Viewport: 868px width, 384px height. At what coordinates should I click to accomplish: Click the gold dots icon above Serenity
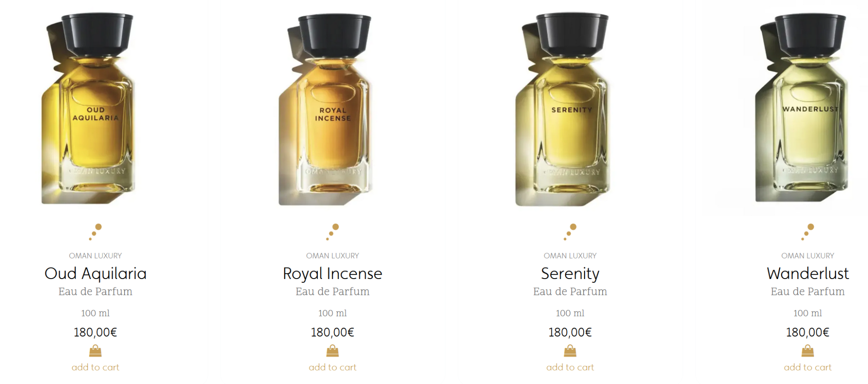tap(570, 232)
